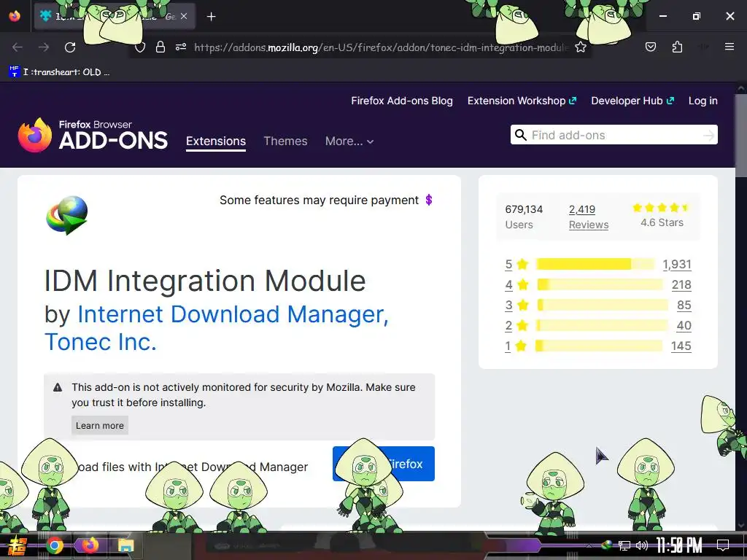This screenshot has height=560, width=747.
Task: Open Extension Workshop link
Action: tap(522, 101)
